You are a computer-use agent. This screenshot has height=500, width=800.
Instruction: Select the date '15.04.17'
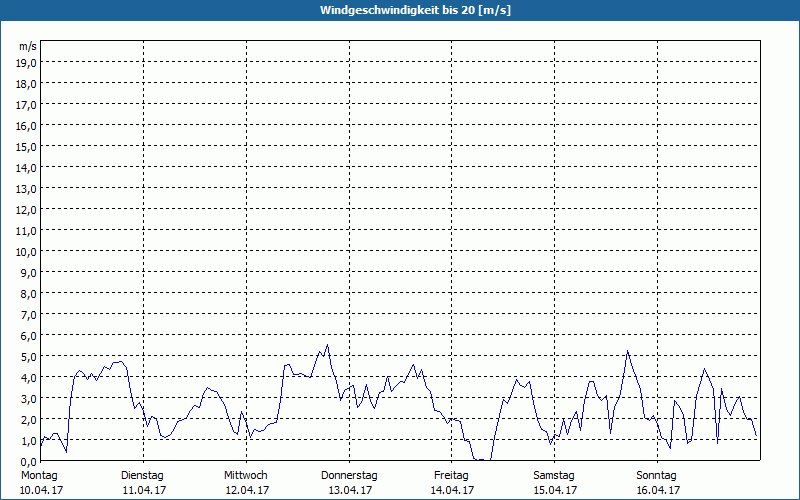556,490
